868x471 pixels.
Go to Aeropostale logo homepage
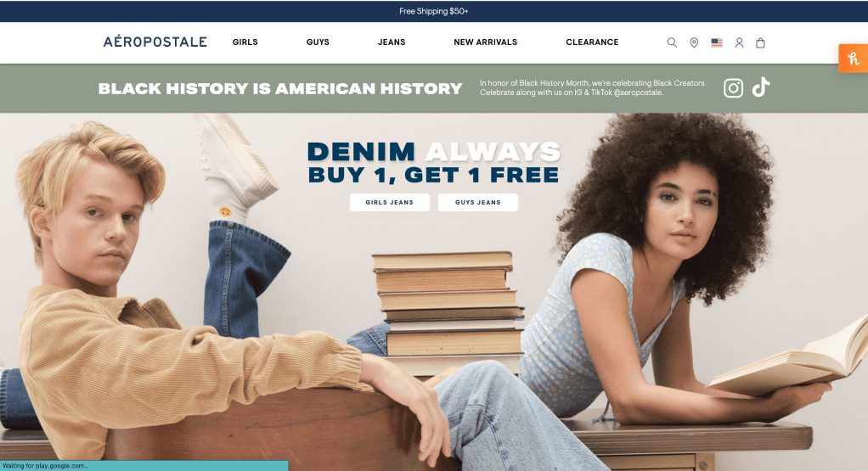[x=155, y=42]
